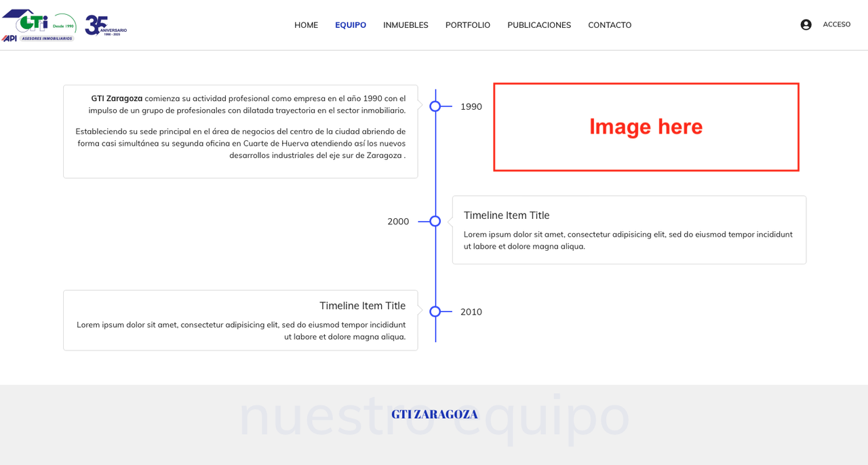The width and height of the screenshot is (868, 465).
Task: Click the 2000 timeline marker circle
Action: pos(435,221)
